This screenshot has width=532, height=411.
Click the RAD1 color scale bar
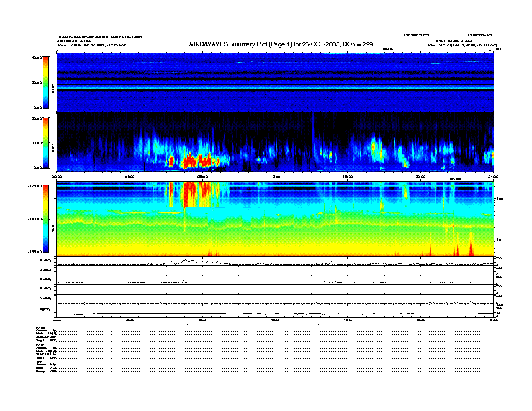point(46,142)
